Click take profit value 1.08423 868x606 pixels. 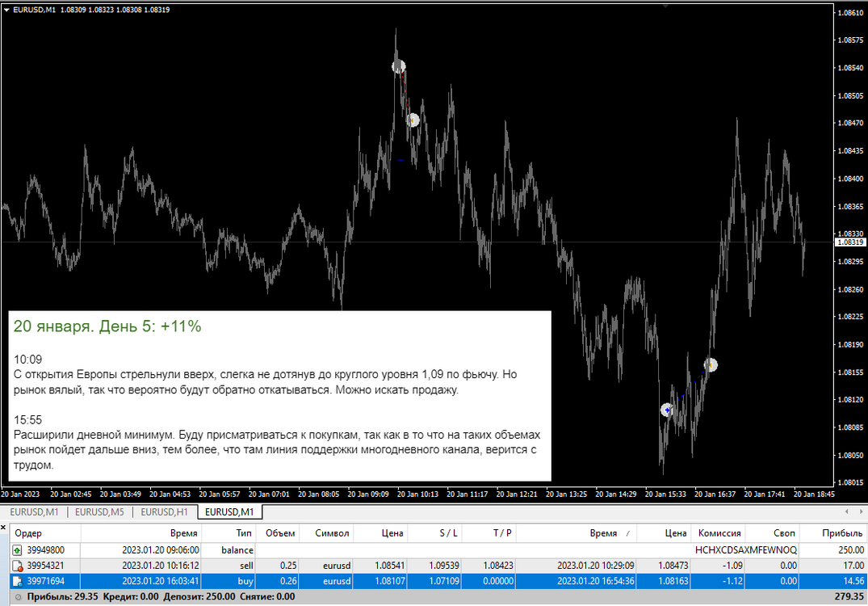pos(498,566)
